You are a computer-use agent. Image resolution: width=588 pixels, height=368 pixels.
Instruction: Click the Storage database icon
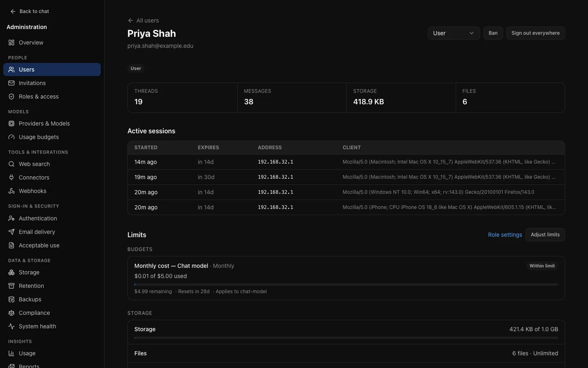click(x=11, y=272)
